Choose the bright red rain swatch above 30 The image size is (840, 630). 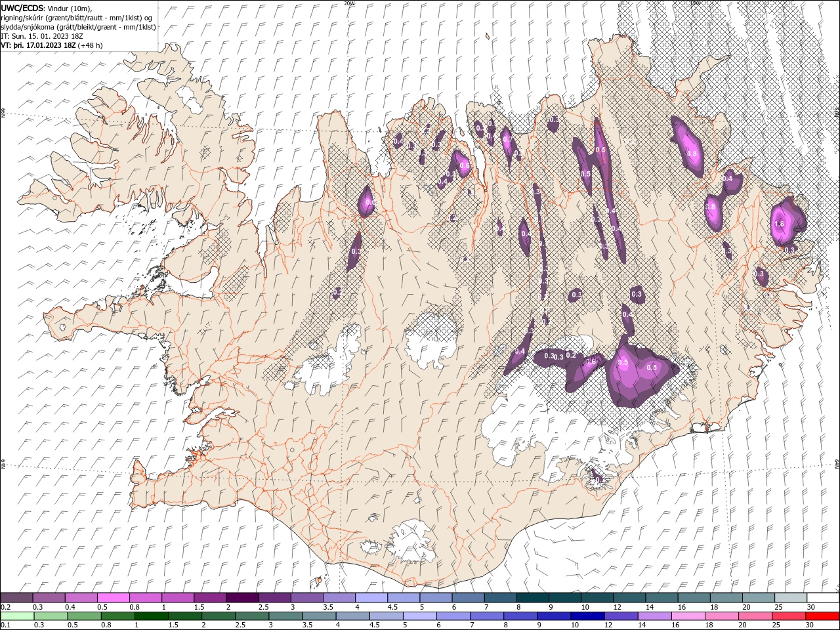click(x=822, y=616)
